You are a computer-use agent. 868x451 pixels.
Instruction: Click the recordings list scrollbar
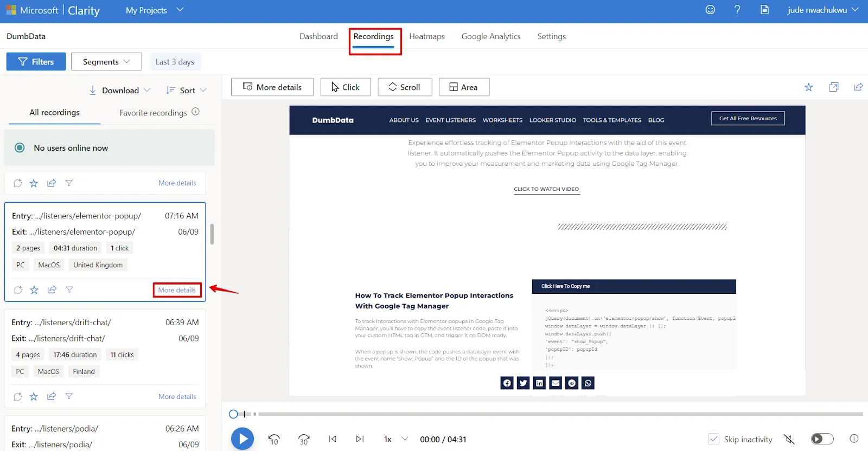click(x=212, y=234)
